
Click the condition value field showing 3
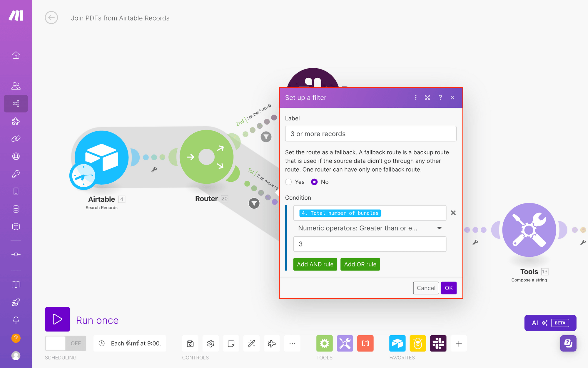tap(370, 244)
